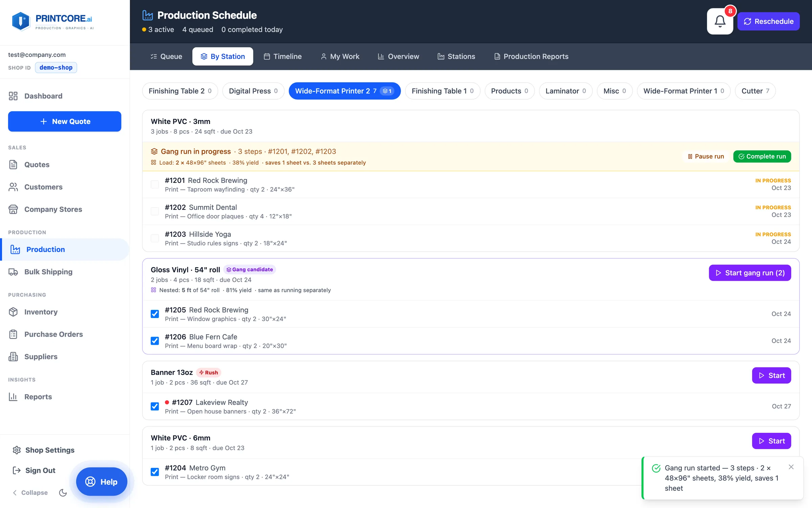Toggle dark mode moon icon
812x508 pixels.
click(63, 493)
